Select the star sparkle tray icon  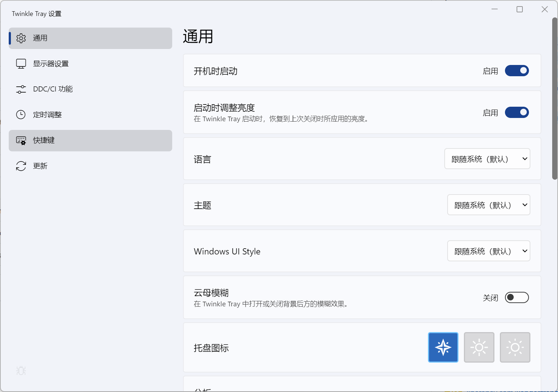tap(443, 347)
